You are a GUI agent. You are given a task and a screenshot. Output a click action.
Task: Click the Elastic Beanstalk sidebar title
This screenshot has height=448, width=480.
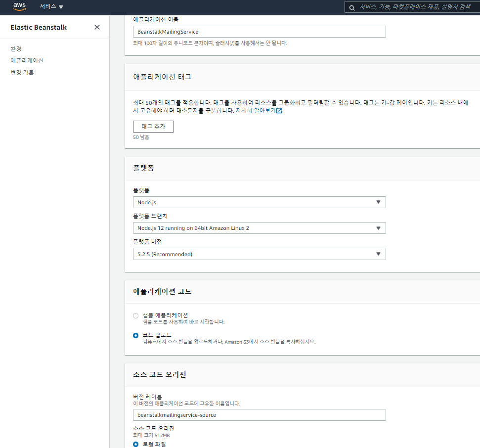[x=39, y=27]
